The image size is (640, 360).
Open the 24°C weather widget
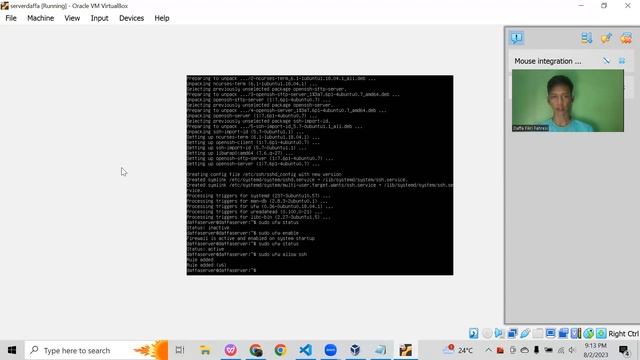coord(458,350)
